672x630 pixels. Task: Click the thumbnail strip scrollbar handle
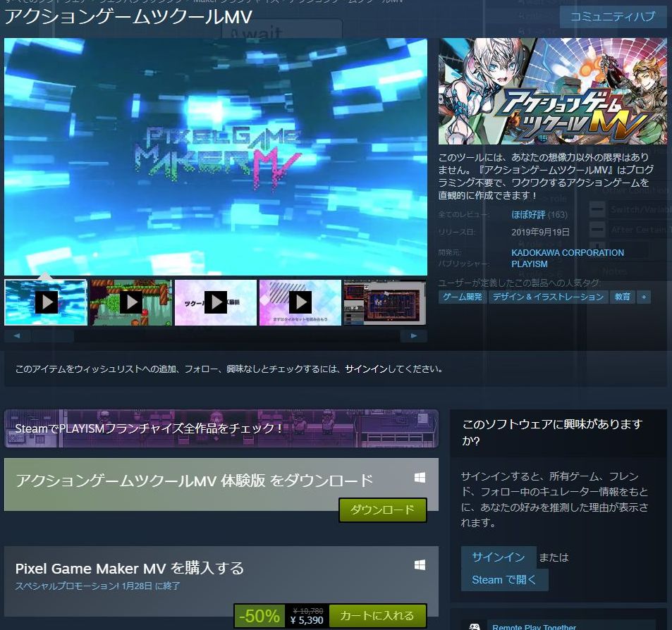pyautogui.click(x=53, y=335)
